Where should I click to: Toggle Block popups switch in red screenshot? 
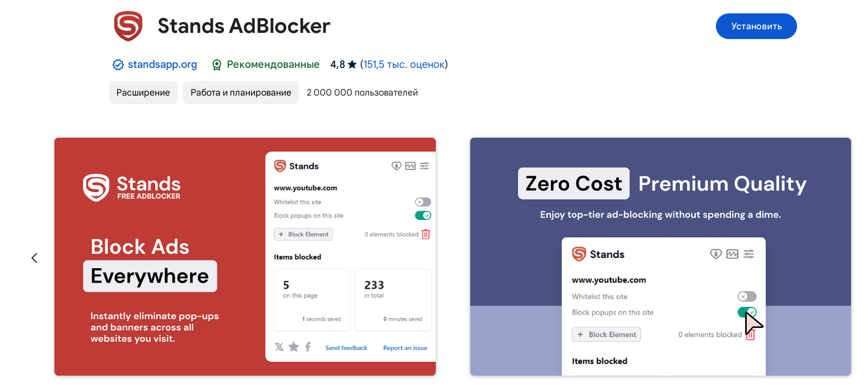tap(423, 215)
